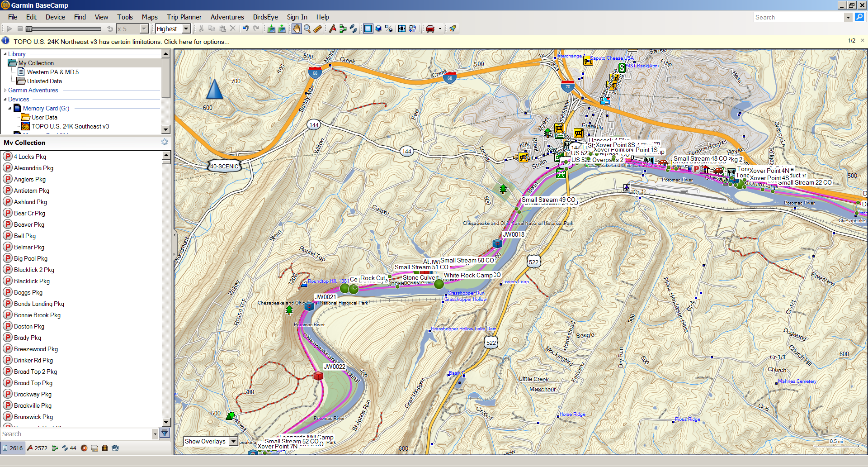868x467 pixels.
Task: Open the BirdsEye menu
Action: 265,17
